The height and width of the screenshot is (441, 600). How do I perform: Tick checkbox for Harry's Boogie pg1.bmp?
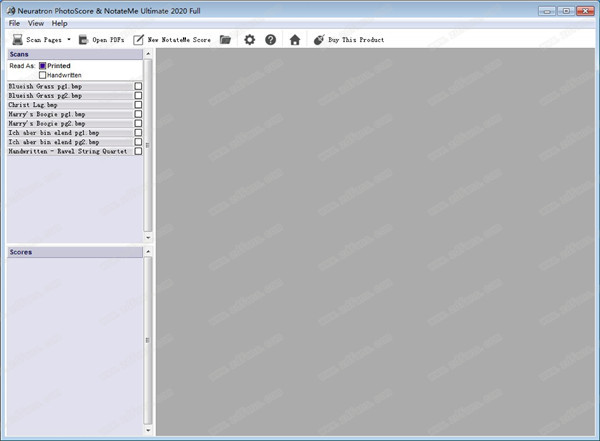click(138, 114)
